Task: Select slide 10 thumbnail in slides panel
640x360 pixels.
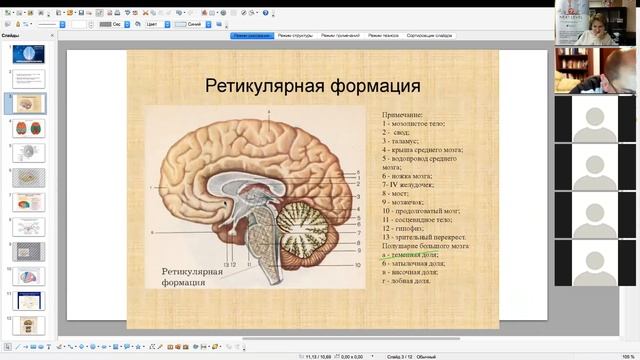Action: click(x=28, y=276)
